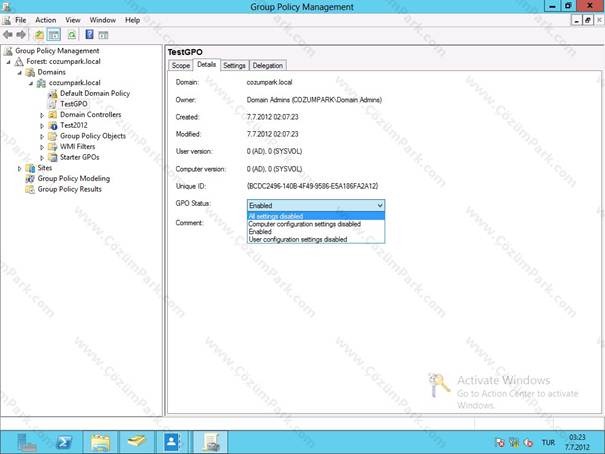The image size is (605, 454).
Task: Expand the Starter GPOs node
Action: [42, 157]
